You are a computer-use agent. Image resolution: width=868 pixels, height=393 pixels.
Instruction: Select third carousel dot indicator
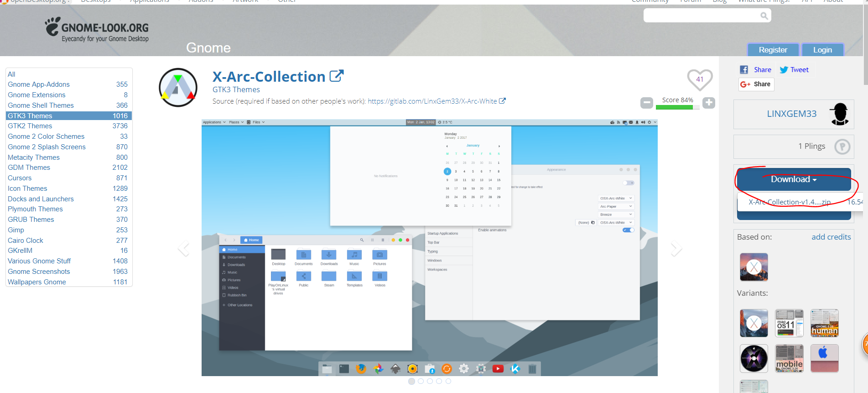430,381
